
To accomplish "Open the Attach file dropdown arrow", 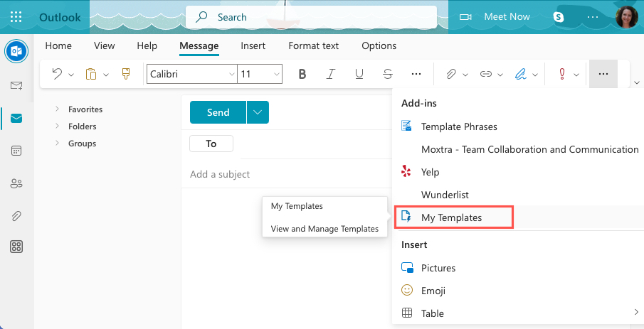I will click(x=465, y=74).
